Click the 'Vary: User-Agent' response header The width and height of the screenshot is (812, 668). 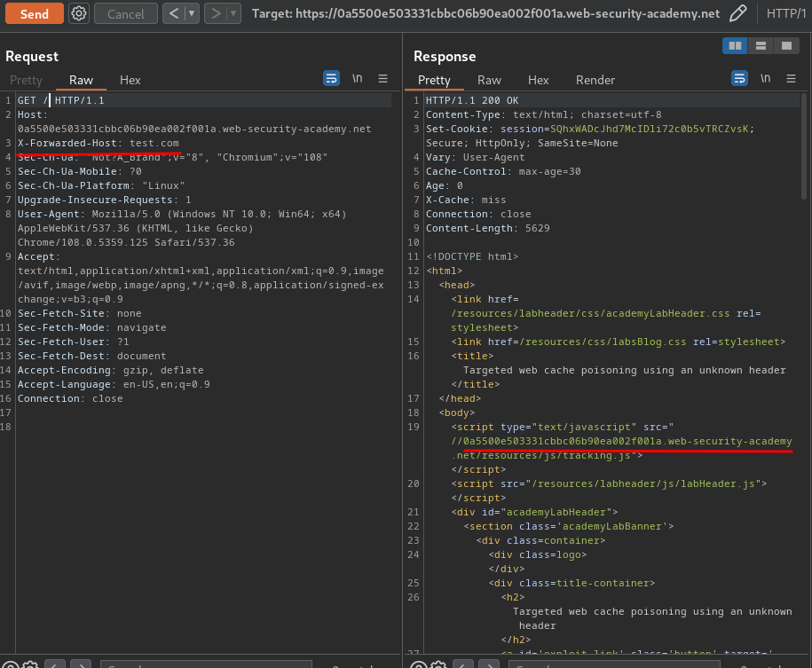pos(476,157)
